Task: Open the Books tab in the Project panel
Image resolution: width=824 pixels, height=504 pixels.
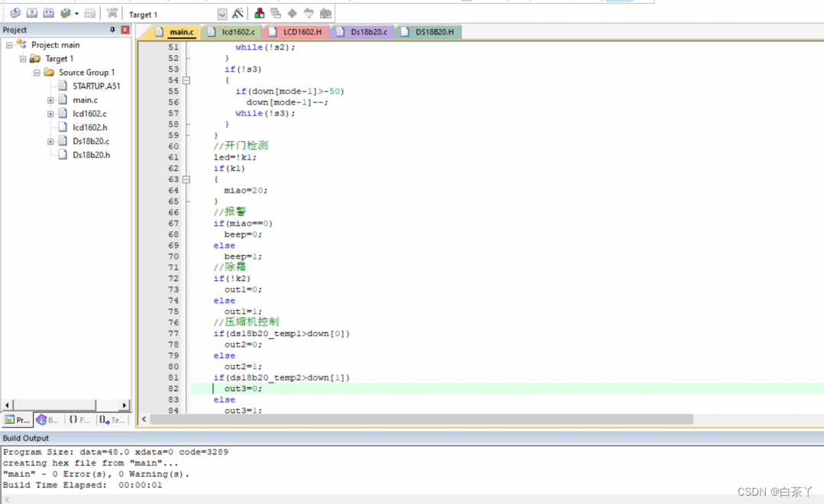Action: (x=48, y=420)
